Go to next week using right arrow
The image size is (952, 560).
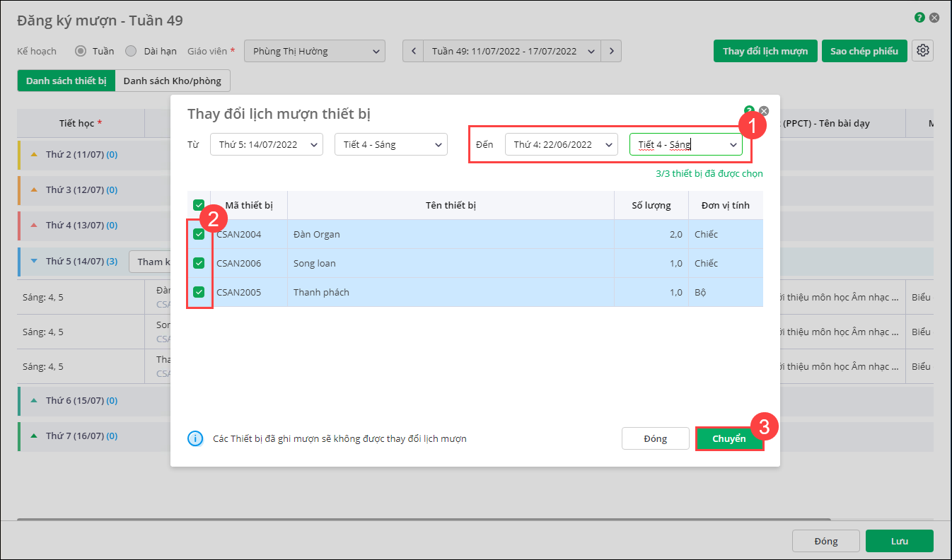point(611,51)
